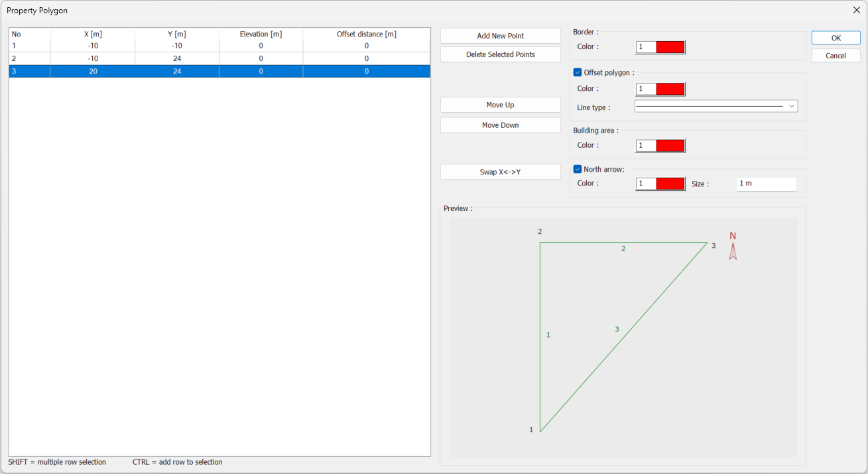868x474 pixels.
Task: Click Move Up button
Action: click(x=500, y=105)
